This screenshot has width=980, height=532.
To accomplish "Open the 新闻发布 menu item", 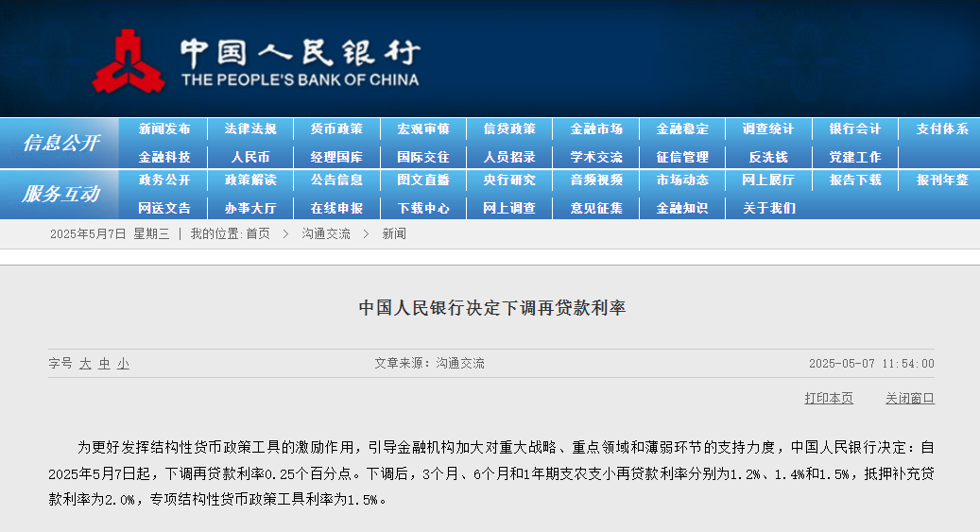I will point(163,129).
